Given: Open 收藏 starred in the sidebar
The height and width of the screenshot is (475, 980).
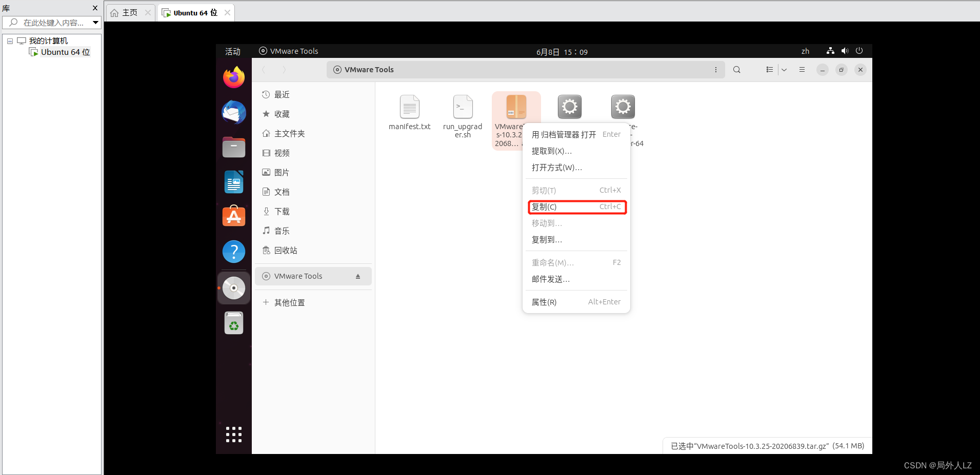Looking at the screenshot, I should pyautogui.click(x=313, y=114).
